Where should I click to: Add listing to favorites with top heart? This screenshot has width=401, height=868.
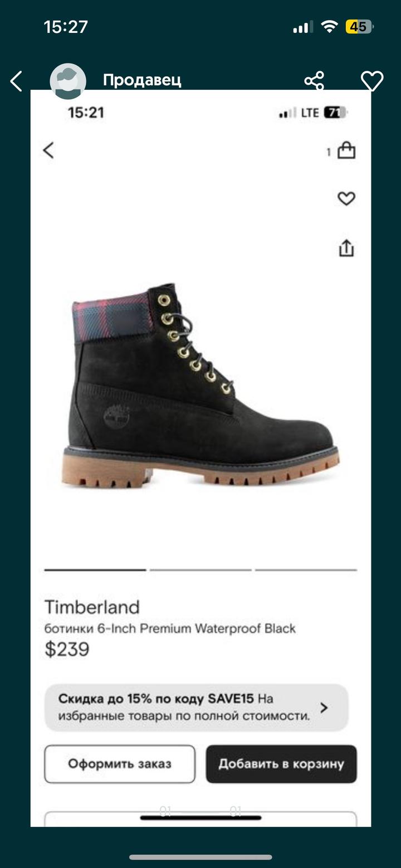[372, 81]
